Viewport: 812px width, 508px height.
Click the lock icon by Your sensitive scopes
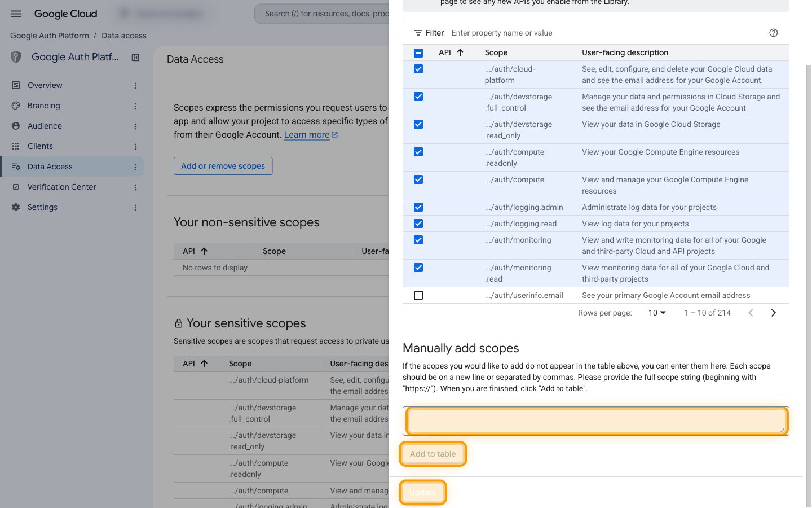(x=179, y=323)
